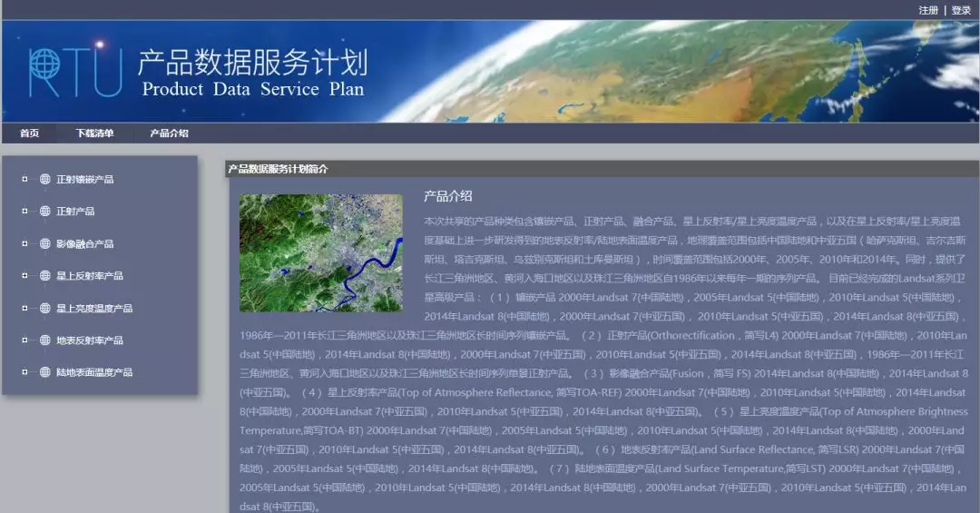
Task: Select the 正射产品 tree label
Action: coord(75,212)
